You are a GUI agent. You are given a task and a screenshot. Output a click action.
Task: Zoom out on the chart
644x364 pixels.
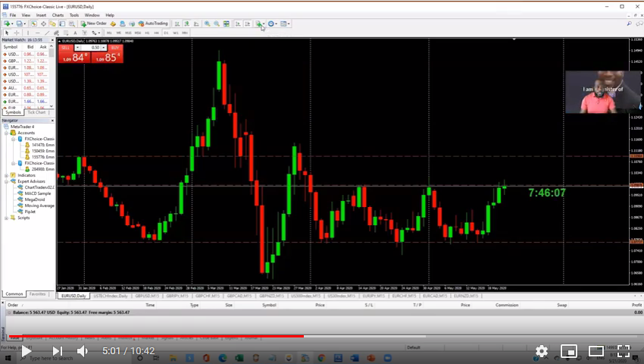tap(217, 24)
